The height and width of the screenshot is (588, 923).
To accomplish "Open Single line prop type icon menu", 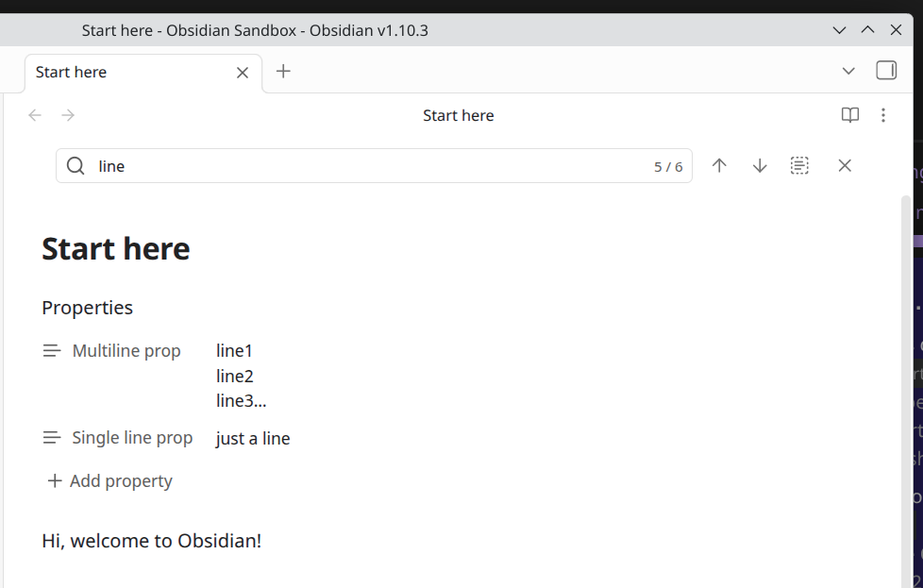I will pyautogui.click(x=52, y=438).
